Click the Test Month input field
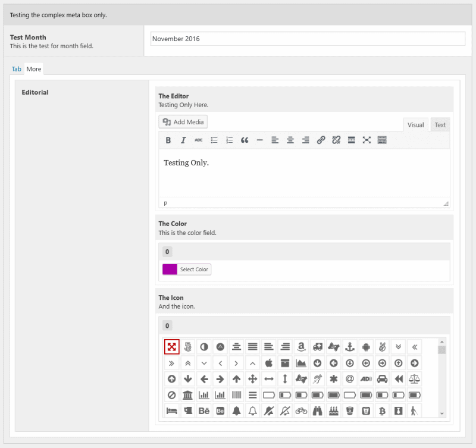 point(308,39)
